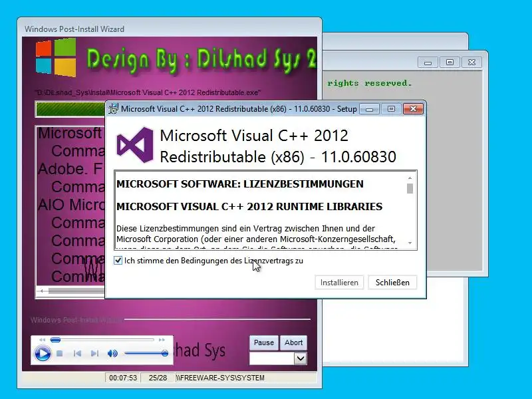
Task: Click the wizard list horizontal scrollbar left arrow
Action: click(41, 291)
